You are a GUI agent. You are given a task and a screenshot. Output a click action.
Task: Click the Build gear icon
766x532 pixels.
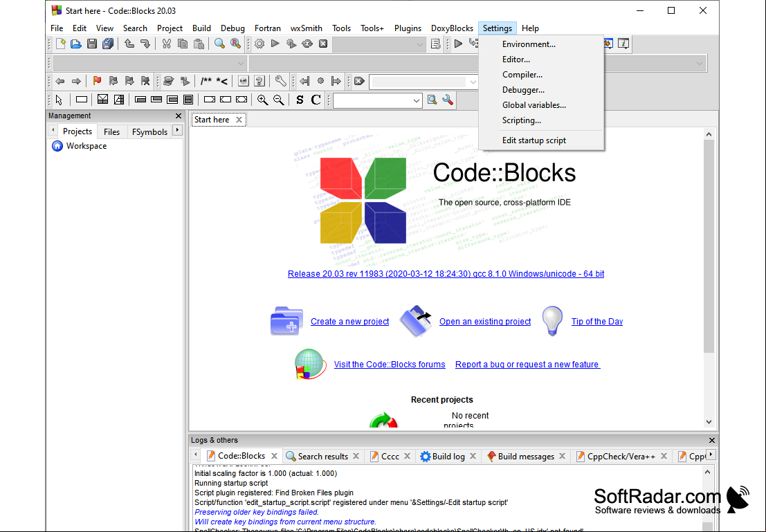[259, 44]
